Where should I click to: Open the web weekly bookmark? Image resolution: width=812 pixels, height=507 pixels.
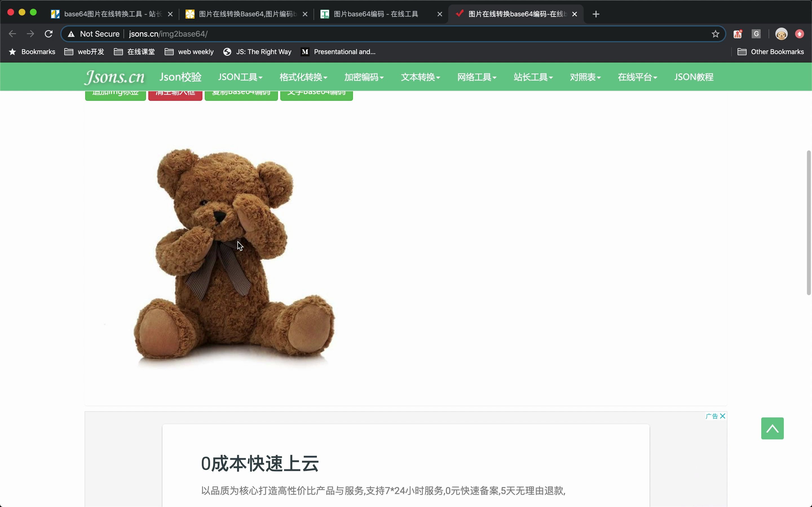tap(189, 52)
